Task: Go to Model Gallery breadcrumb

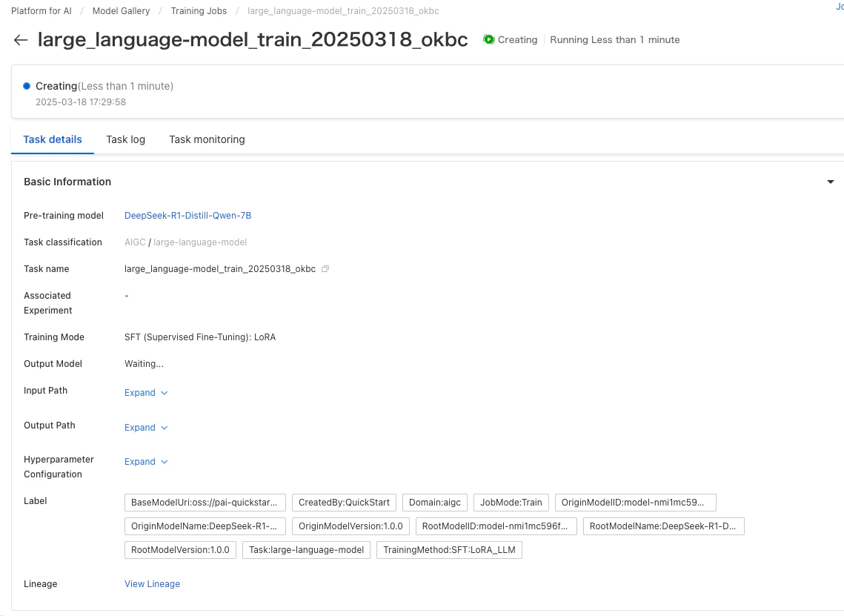Action: tap(121, 11)
